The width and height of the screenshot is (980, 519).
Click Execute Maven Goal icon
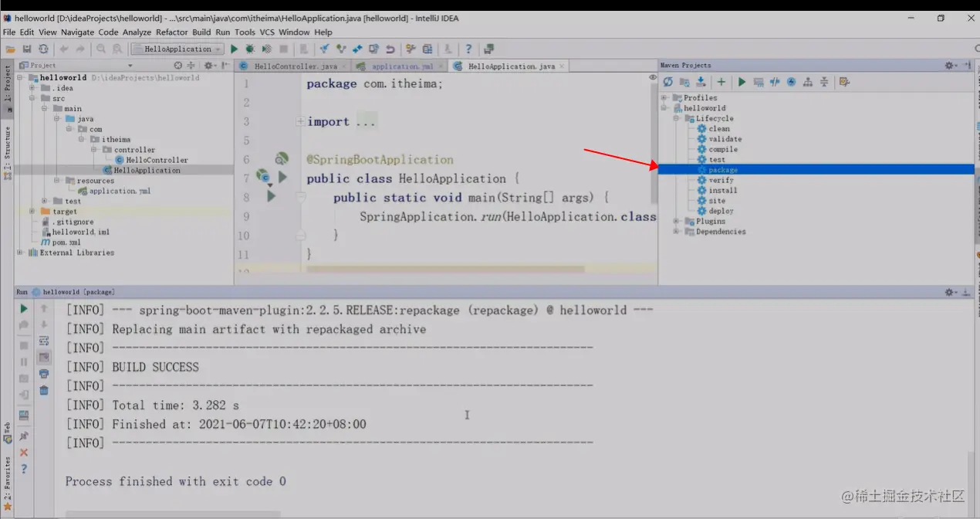click(759, 82)
